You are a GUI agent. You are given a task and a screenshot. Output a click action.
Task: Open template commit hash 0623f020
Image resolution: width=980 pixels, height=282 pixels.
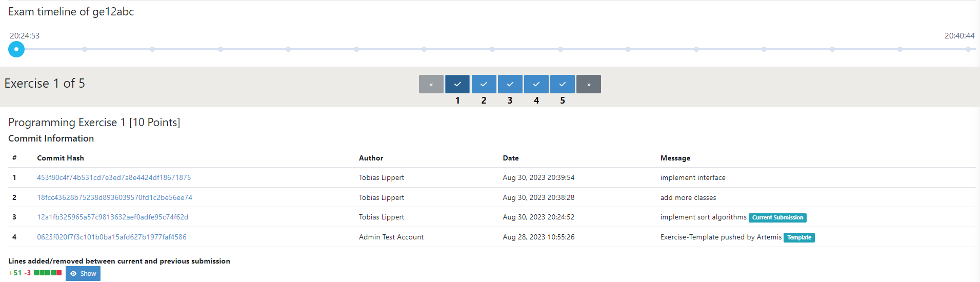click(x=112, y=237)
